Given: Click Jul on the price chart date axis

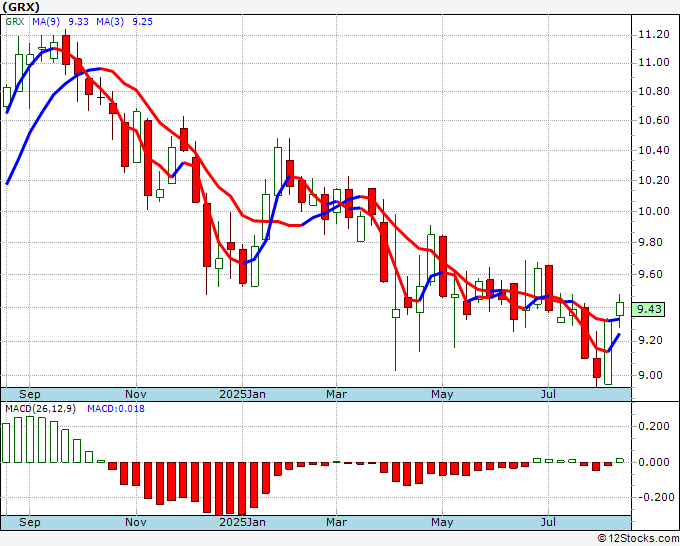Looking at the screenshot, I should (x=549, y=394).
